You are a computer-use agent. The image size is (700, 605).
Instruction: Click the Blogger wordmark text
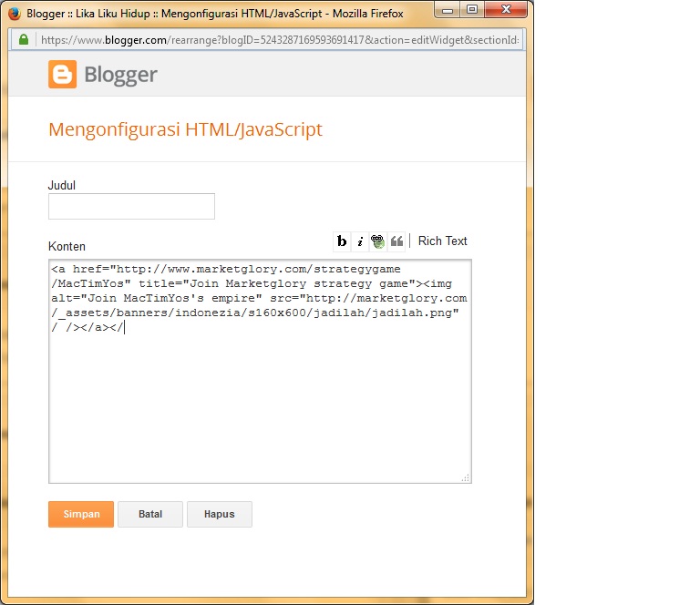tap(120, 75)
